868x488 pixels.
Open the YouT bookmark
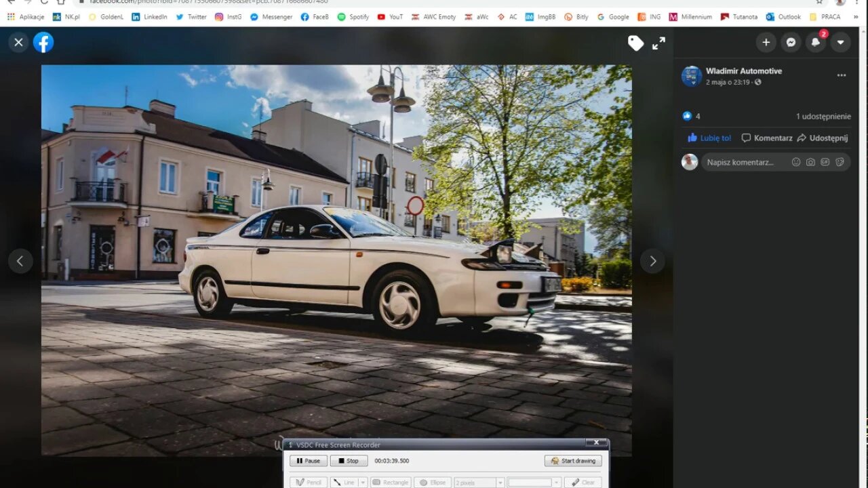click(x=390, y=17)
